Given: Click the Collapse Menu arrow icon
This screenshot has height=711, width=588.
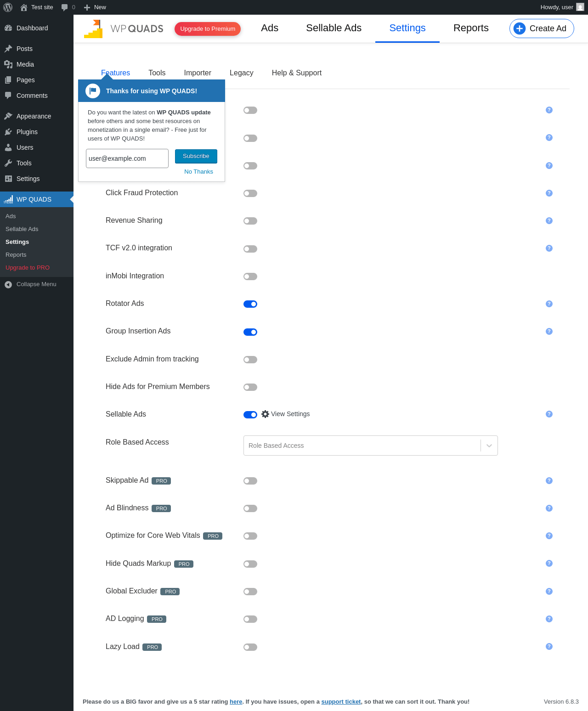Looking at the screenshot, I should coord(8,285).
